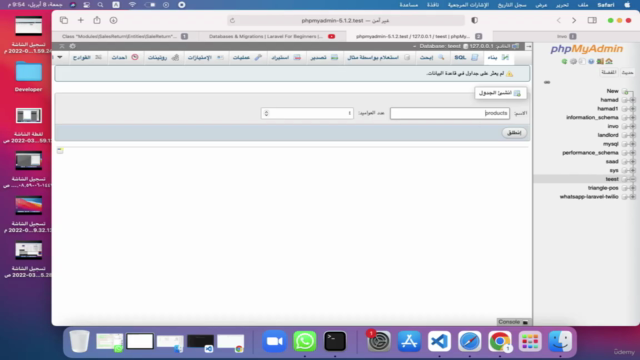Click Safari share icon
The height and width of the screenshot is (360, 640).
coord(97,20)
